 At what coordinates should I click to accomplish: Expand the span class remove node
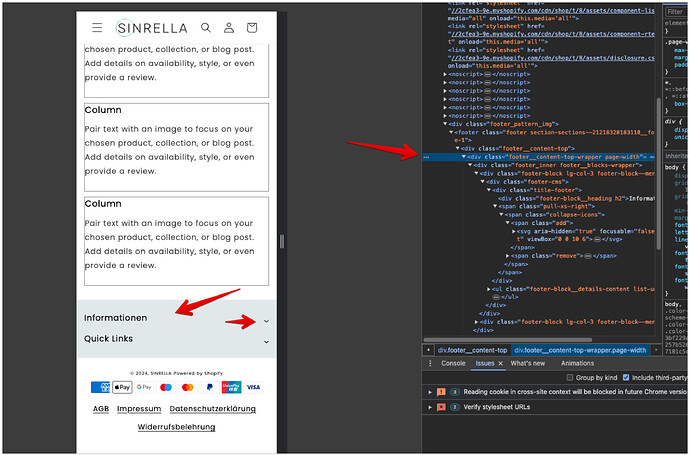tap(507, 256)
